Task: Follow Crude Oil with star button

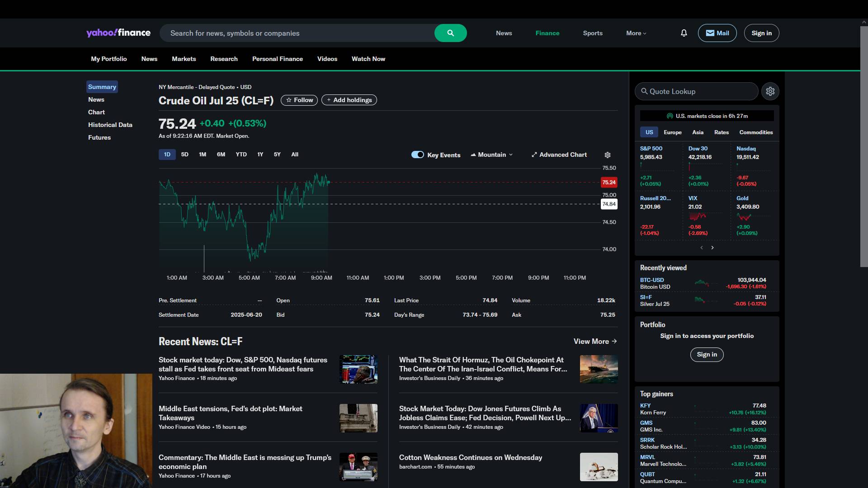Action: click(x=299, y=100)
